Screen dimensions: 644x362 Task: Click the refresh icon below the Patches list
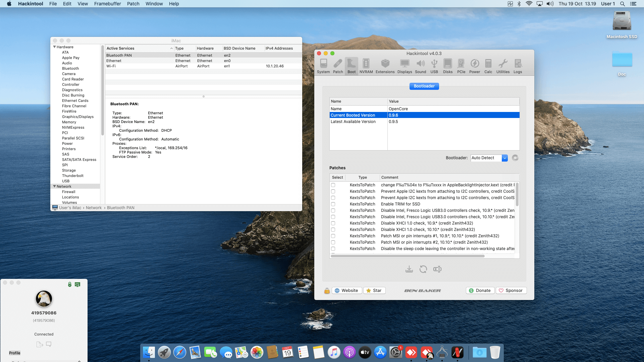coord(423,269)
